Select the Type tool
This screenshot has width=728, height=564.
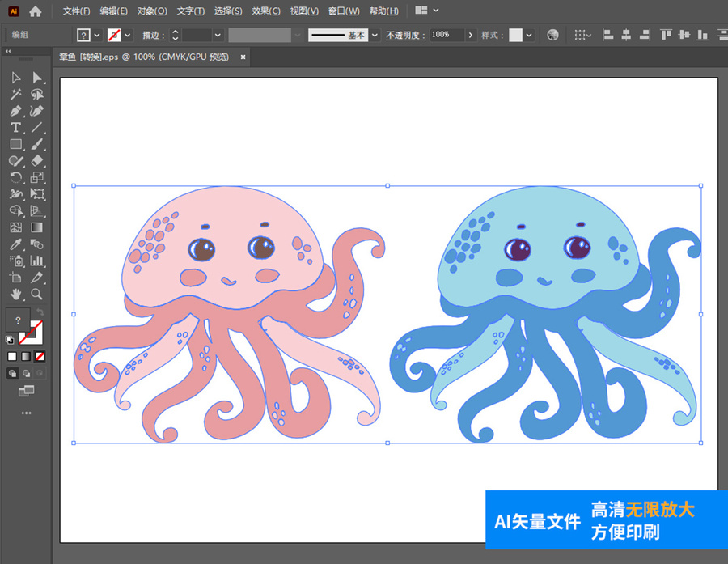[x=15, y=127]
